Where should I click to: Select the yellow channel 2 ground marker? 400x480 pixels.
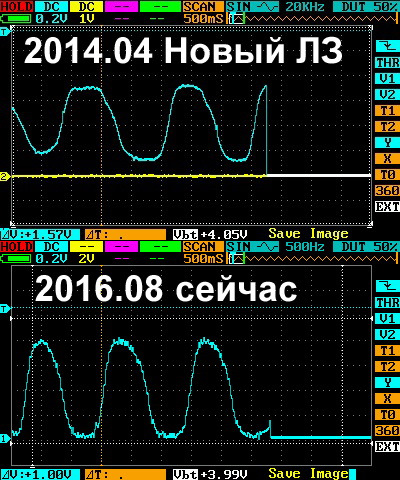coord(4,176)
